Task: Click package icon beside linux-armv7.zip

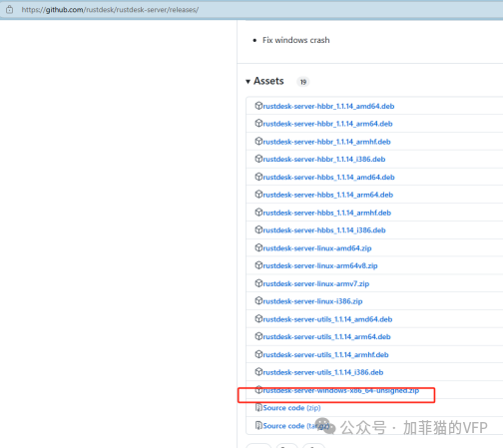Action: 258,283
